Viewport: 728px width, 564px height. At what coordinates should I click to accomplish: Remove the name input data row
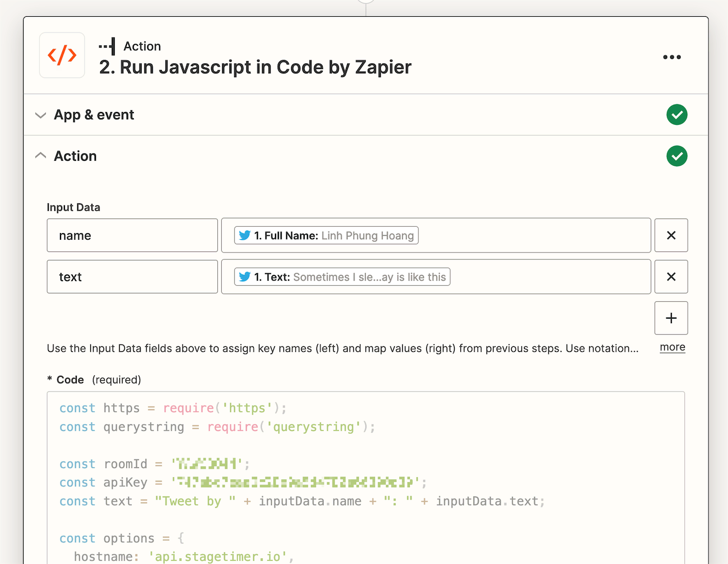pyautogui.click(x=671, y=235)
